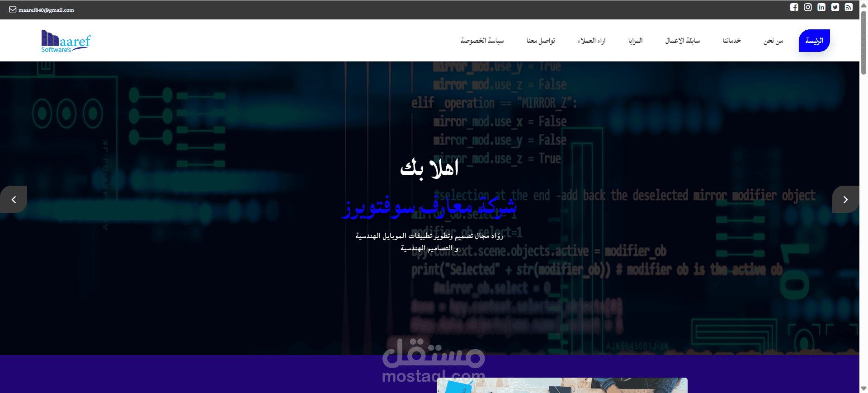Open the Instagram social icon
This screenshot has width=868, height=393.
point(808,7)
